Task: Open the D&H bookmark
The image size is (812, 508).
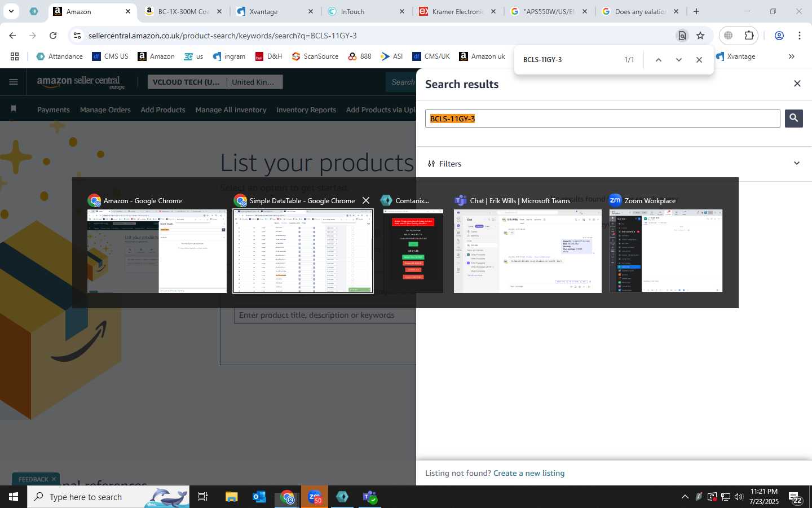Action: pyautogui.click(x=268, y=56)
